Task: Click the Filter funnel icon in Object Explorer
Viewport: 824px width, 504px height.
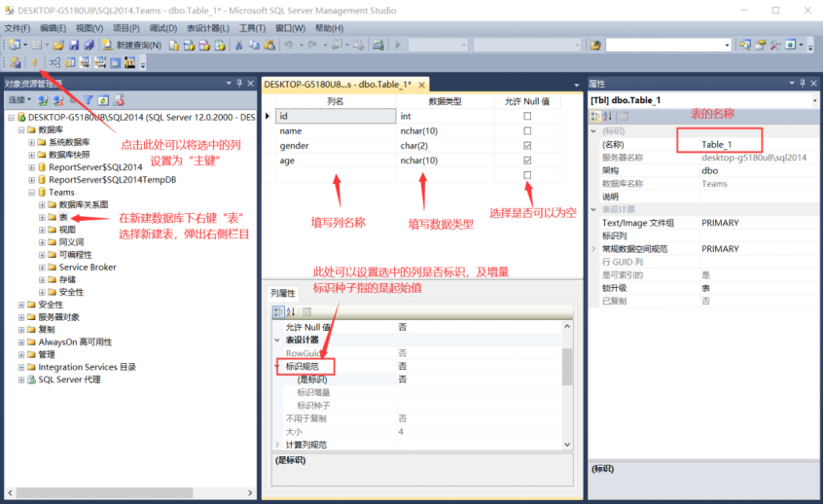Action: 89,100
